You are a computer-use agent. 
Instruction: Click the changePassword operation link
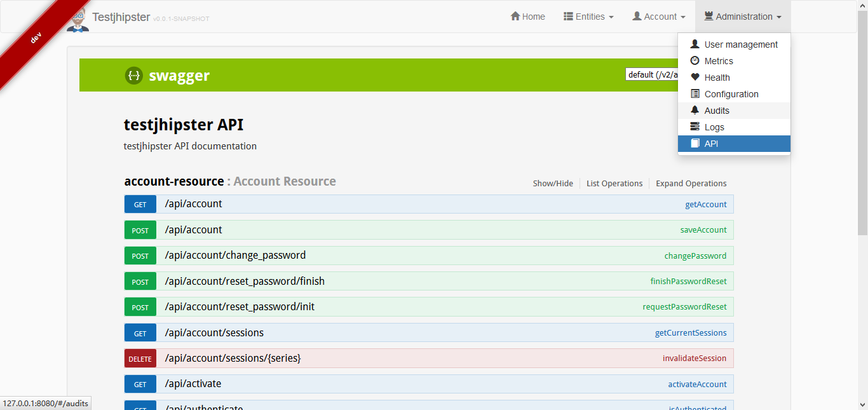tap(696, 256)
